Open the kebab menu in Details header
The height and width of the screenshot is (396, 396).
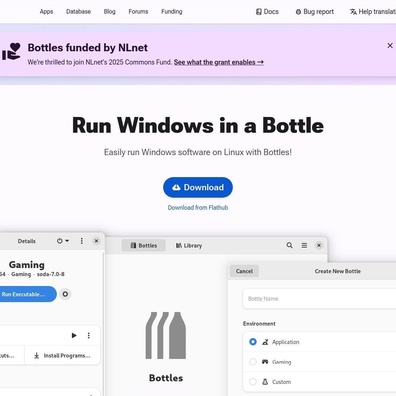pyautogui.click(x=82, y=241)
